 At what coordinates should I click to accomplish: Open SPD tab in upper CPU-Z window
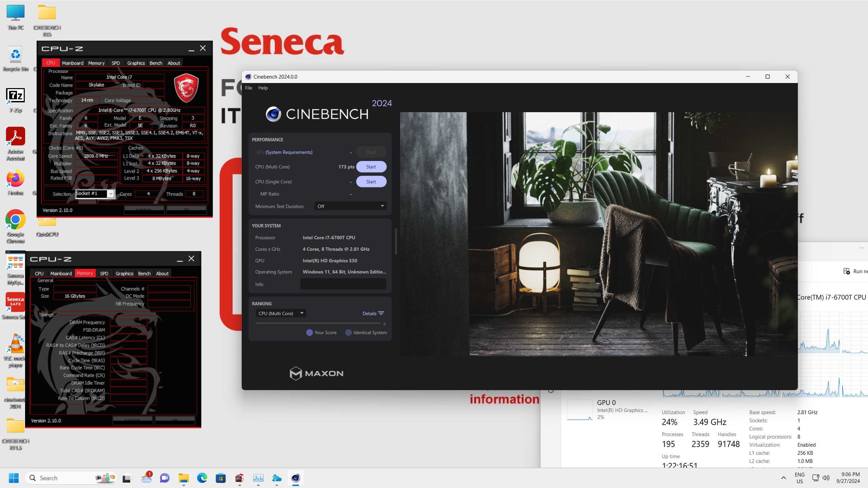tap(116, 63)
